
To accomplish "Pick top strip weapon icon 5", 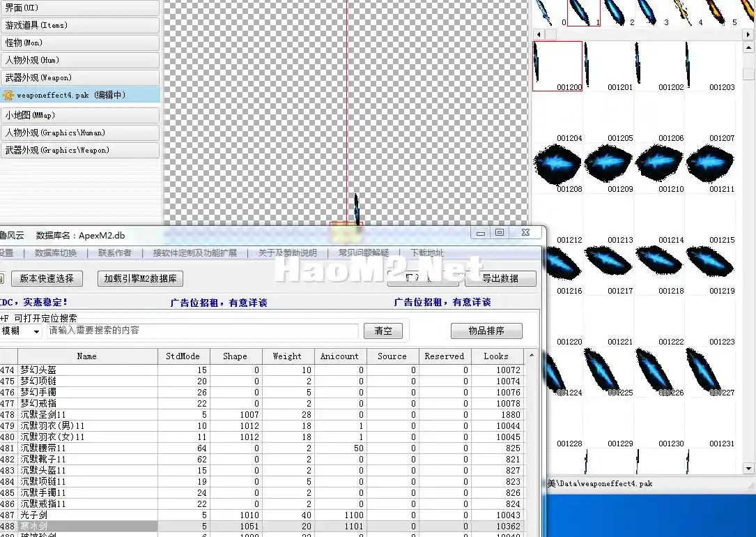I will pos(720,13).
